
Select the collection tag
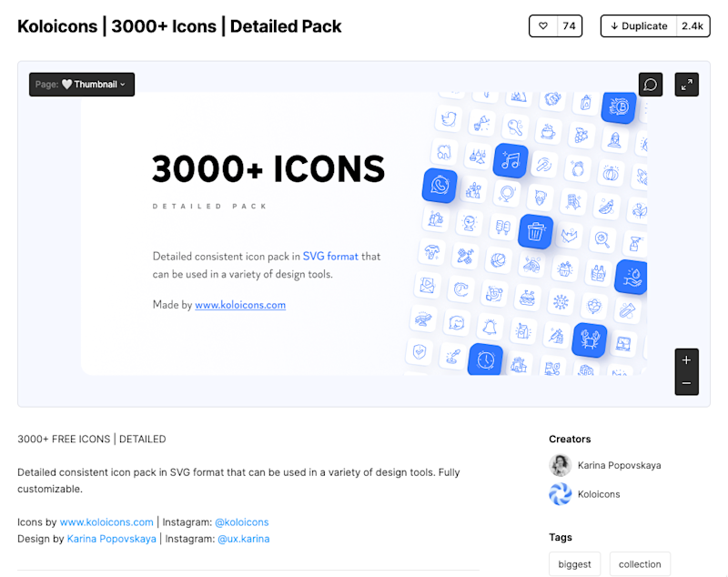pyautogui.click(x=640, y=564)
